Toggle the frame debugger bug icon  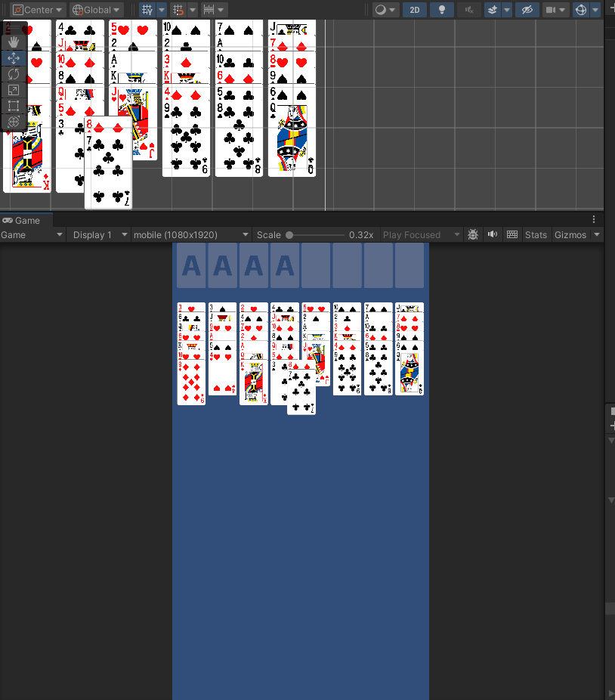coord(473,234)
